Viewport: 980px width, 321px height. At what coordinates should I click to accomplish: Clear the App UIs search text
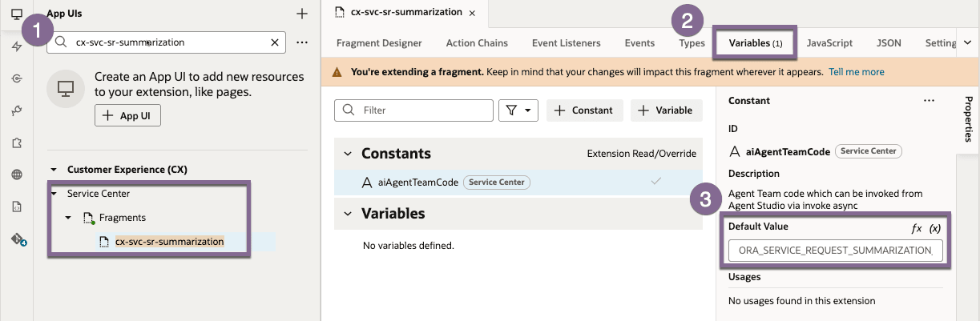click(x=275, y=42)
